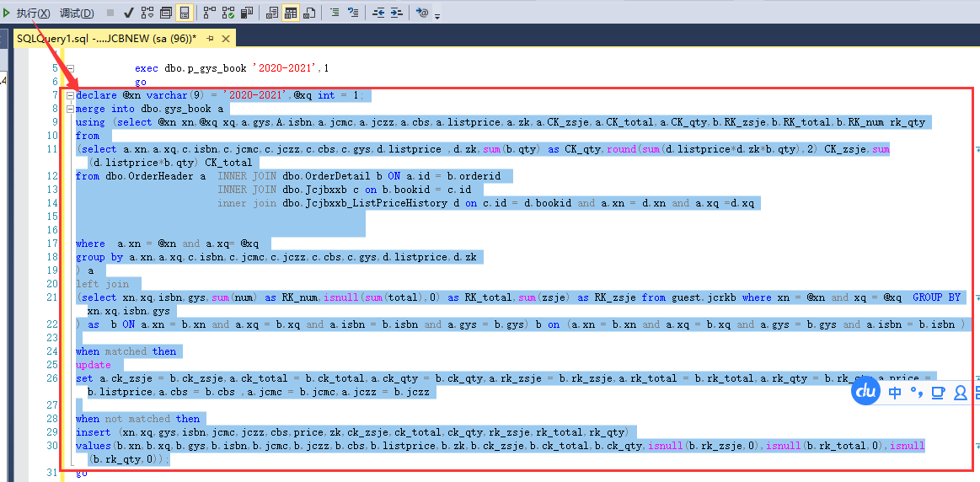The height and width of the screenshot is (482, 980).
Task: Open the toolbar overflow options arrow
Action: click(437, 15)
